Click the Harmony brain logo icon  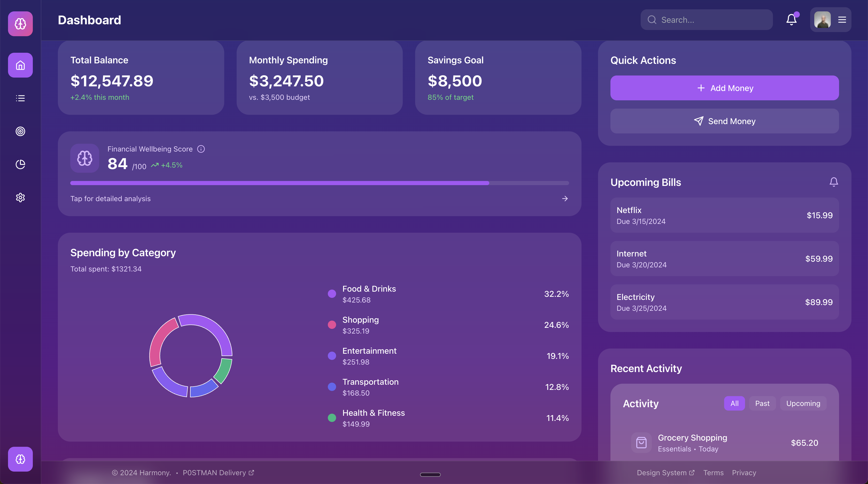coord(20,24)
